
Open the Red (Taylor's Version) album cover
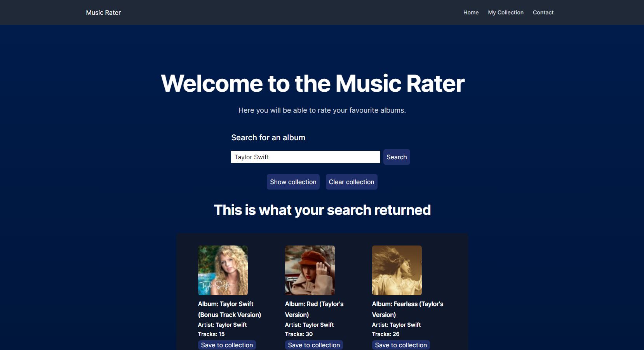tap(310, 270)
